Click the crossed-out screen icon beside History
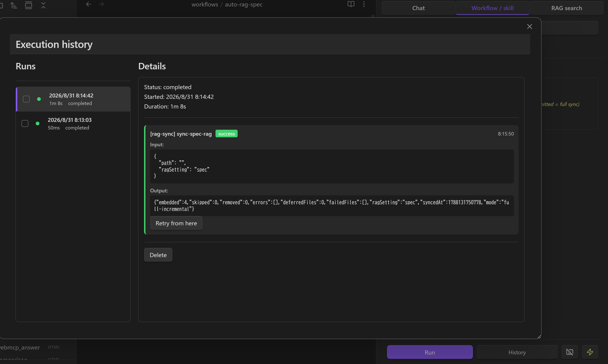The height and width of the screenshot is (364, 608). click(570, 352)
